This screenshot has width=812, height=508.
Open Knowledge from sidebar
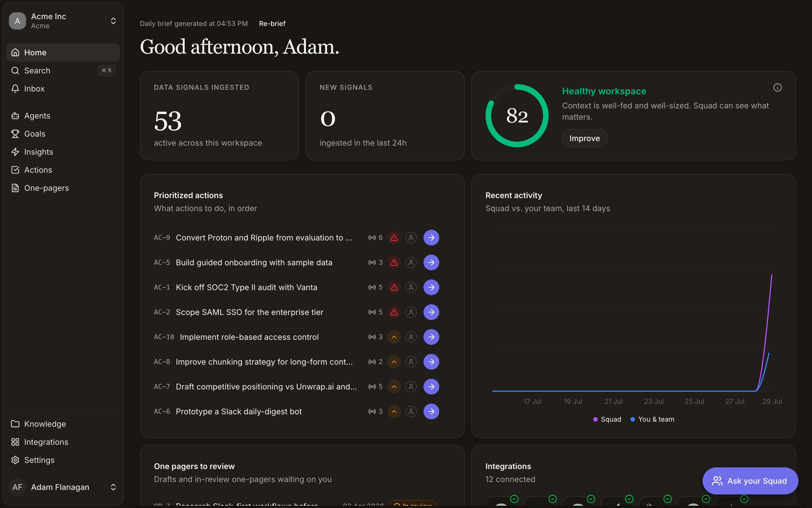[63, 424]
